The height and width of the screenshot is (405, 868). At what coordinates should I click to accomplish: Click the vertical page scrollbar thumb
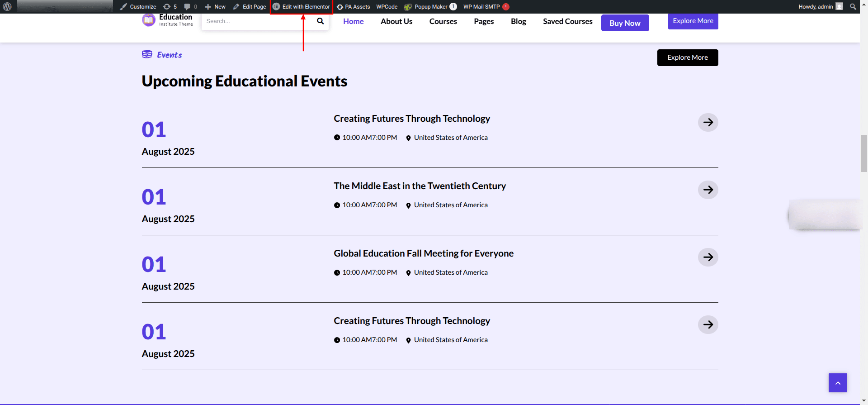pyautogui.click(x=864, y=153)
